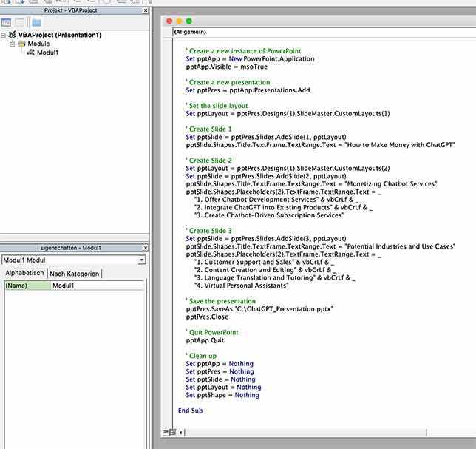This screenshot has height=449, width=476.
Task: Switch to Procedure View at code window bottom
Action: click(x=166, y=432)
